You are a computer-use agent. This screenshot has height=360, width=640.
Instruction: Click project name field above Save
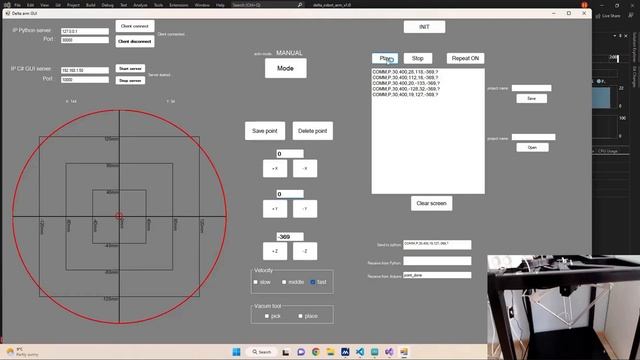tap(531, 88)
